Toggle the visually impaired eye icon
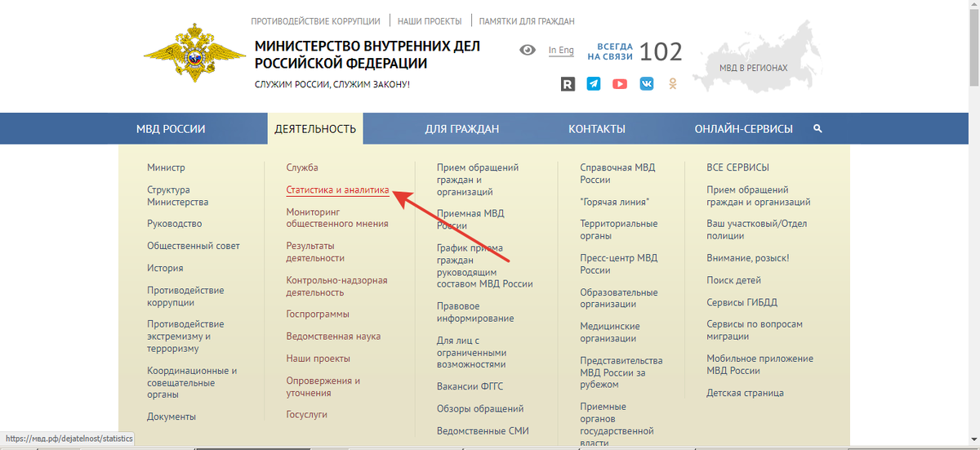This screenshot has width=980, height=450. [528, 51]
